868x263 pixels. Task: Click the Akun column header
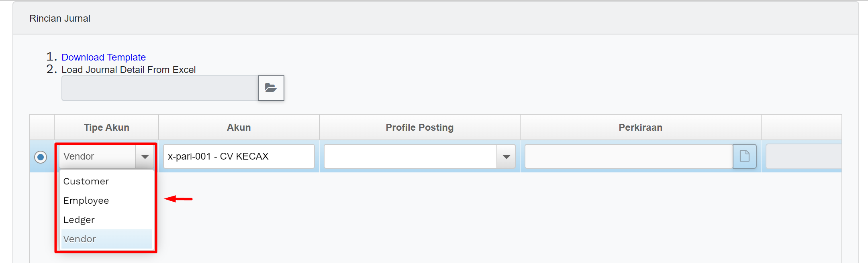point(239,127)
